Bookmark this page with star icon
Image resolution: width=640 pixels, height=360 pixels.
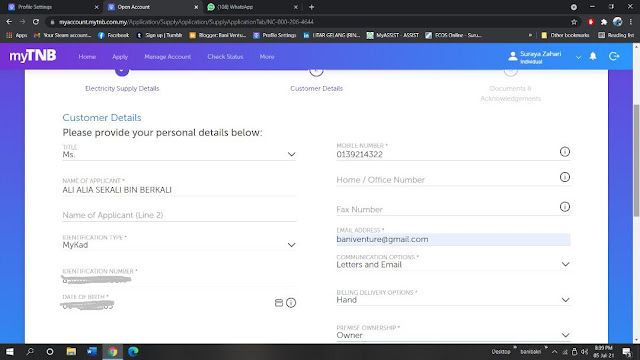(x=574, y=22)
